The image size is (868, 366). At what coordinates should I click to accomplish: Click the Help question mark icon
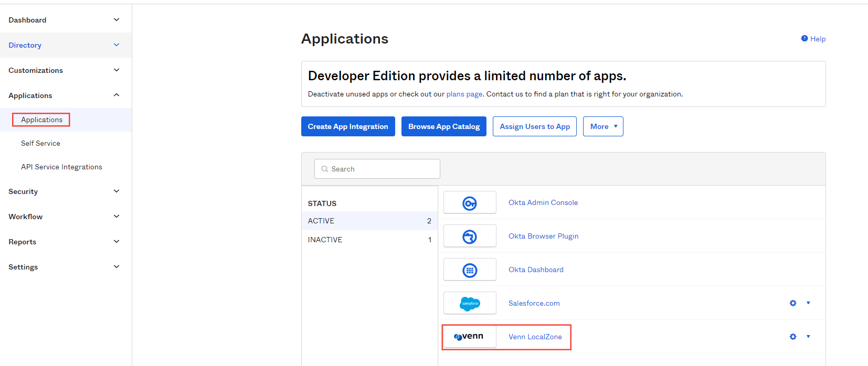tap(804, 39)
